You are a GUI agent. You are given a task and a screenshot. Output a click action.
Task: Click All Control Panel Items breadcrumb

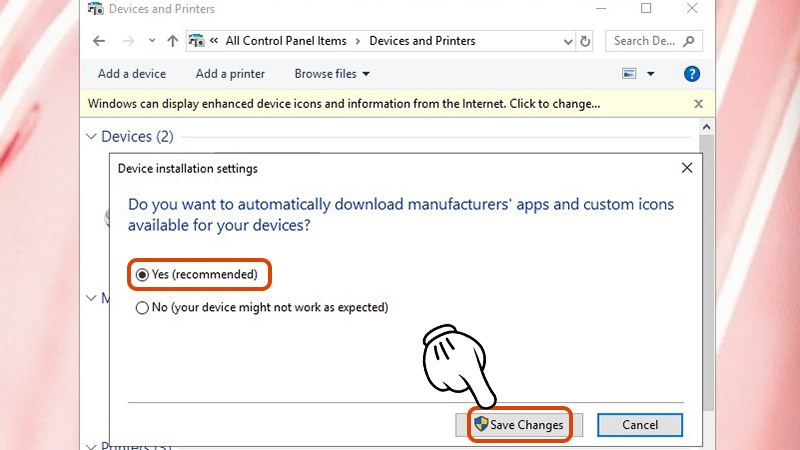click(x=286, y=41)
